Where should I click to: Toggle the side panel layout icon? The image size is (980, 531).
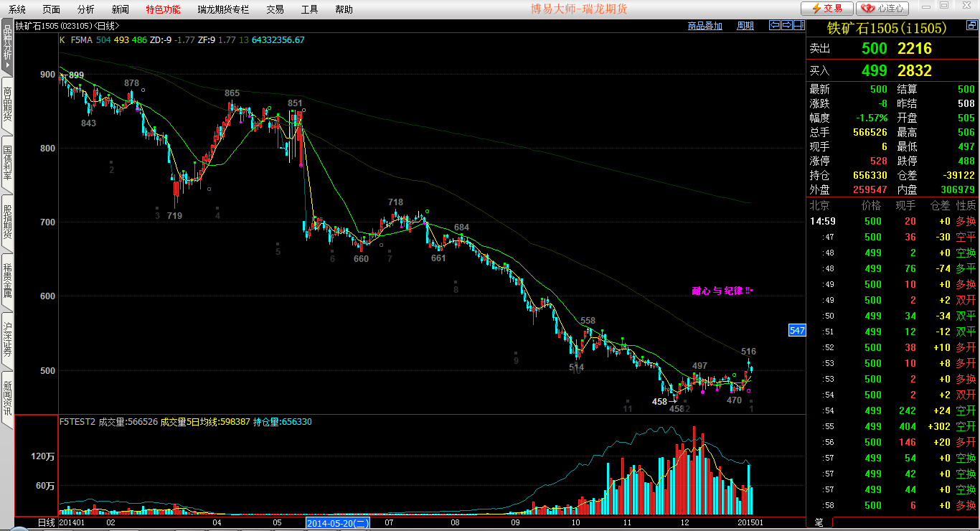click(798, 25)
